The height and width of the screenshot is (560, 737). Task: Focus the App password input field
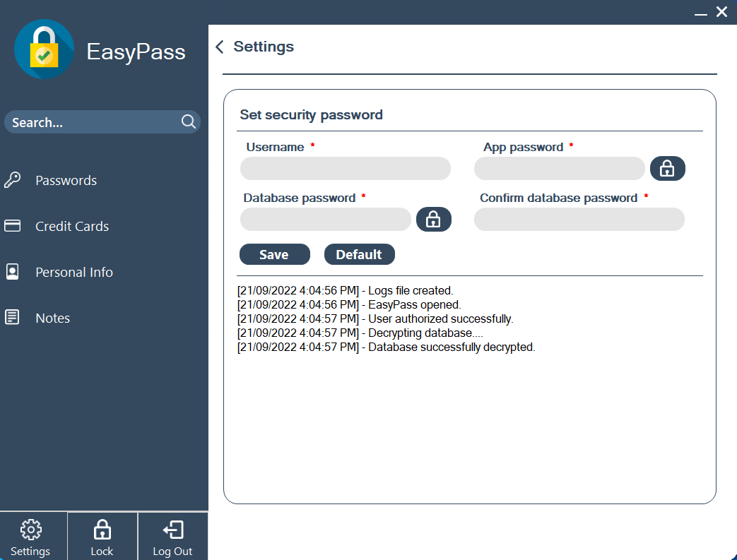pos(560,169)
